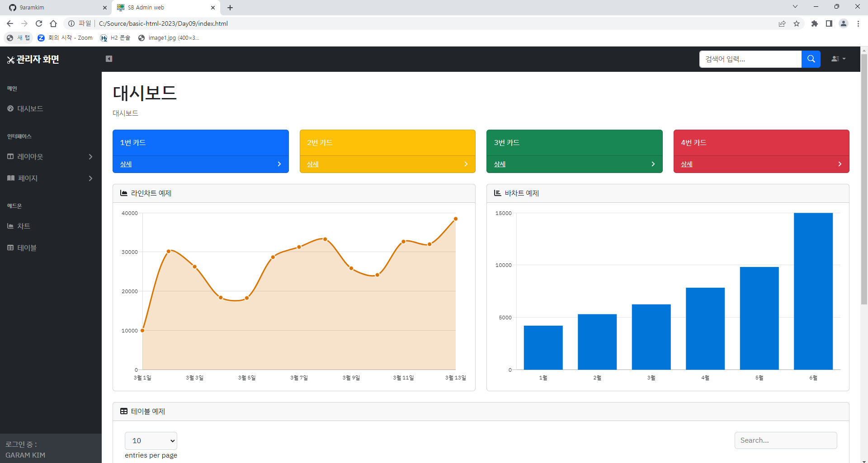Viewport: 868px width, 463px height.
Task: Focus the 검색어 입력 search field
Action: 750,59
